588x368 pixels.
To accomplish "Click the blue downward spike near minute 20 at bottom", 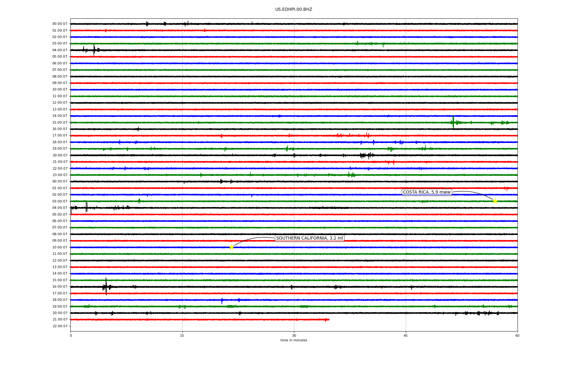I will click(x=222, y=301).
